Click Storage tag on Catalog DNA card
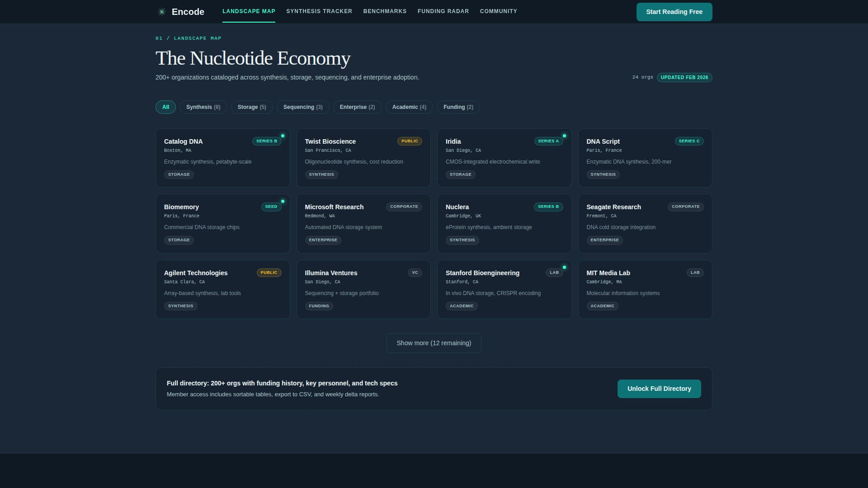This screenshot has width=868, height=488. (179, 175)
